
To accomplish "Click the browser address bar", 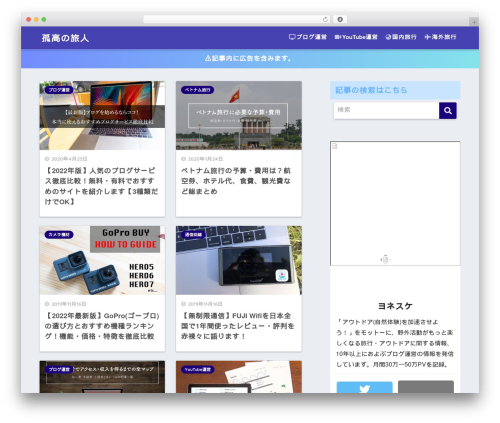I will coord(237,19).
